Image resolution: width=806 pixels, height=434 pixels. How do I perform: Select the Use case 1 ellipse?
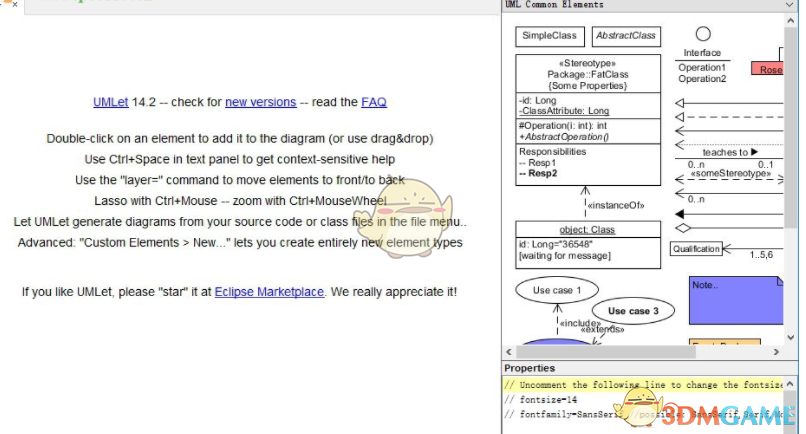(557, 290)
